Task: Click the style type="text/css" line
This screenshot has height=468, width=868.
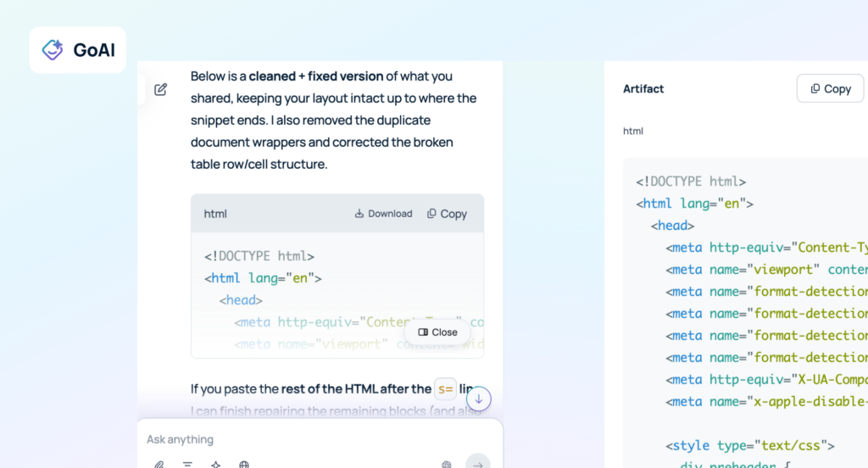Action: pyautogui.click(x=750, y=446)
